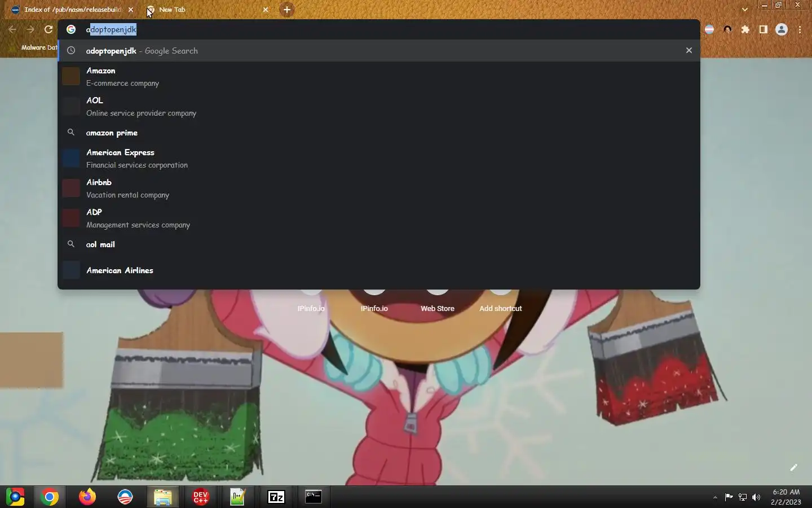Open the Chrome profile avatar
The height and width of the screenshot is (508, 812).
tap(782, 29)
